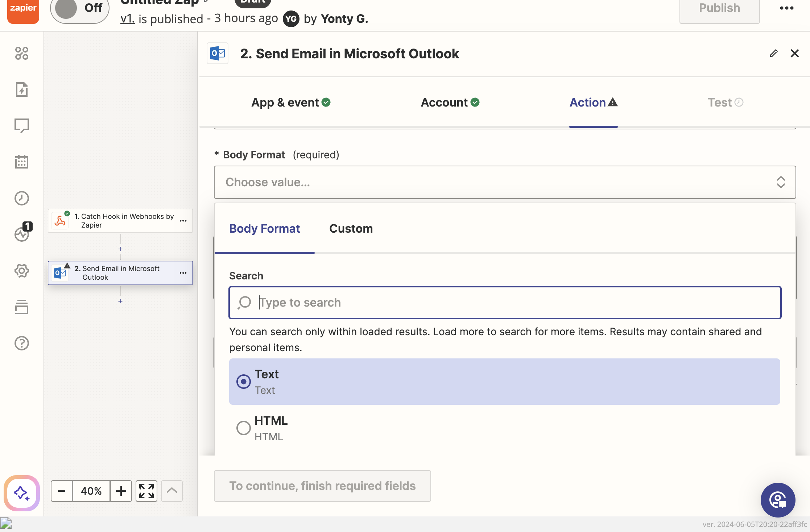Open the history clock icon in sidebar

(x=22, y=198)
